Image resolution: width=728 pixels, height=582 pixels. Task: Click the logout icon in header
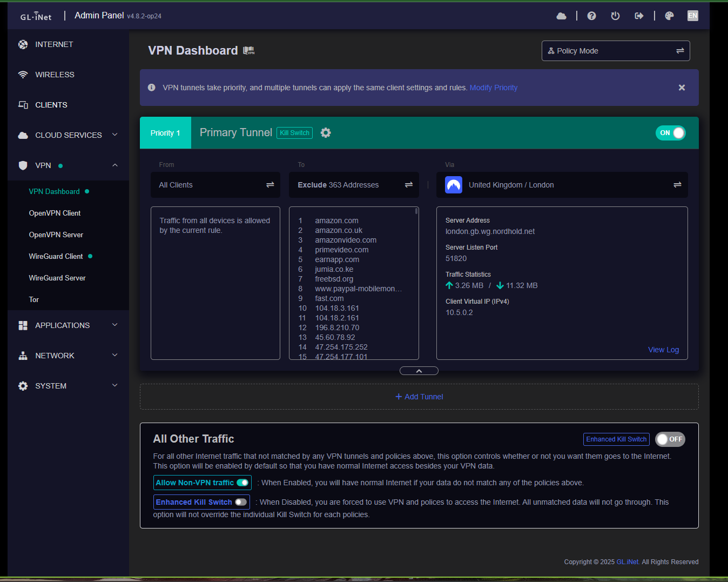pyautogui.click(x=639, y=16)
